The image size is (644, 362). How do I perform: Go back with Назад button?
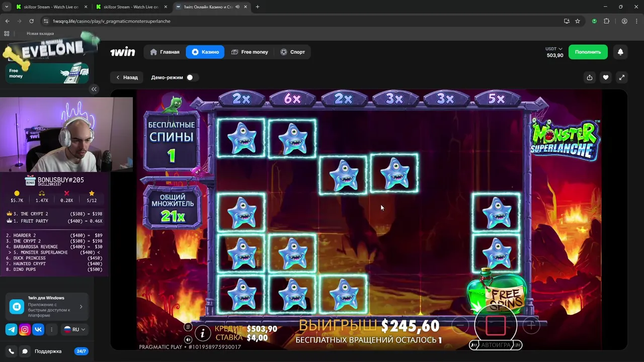[x=127, y=77]
